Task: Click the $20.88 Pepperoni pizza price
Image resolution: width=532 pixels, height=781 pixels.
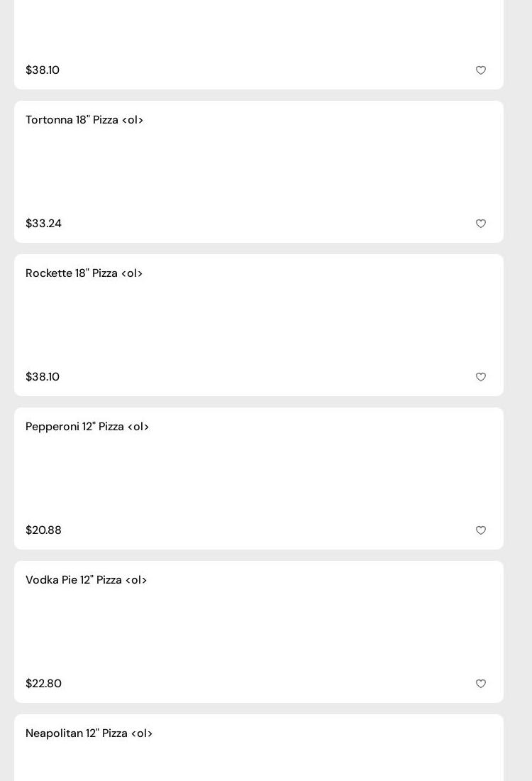Action: coord(43,530)
